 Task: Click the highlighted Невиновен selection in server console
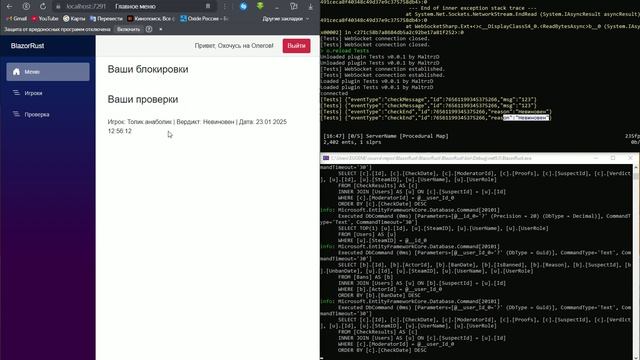point(526,118)
